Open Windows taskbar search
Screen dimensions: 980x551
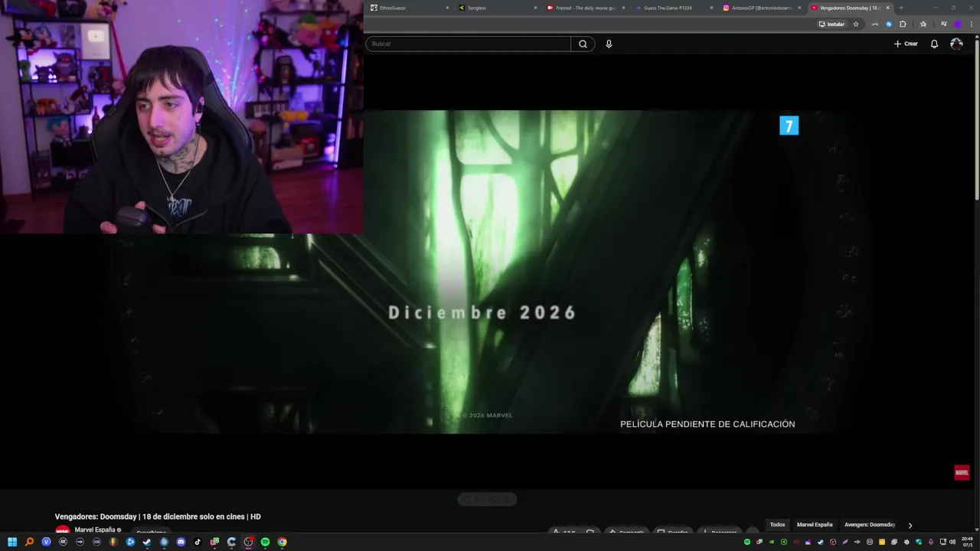coord(29,542)
